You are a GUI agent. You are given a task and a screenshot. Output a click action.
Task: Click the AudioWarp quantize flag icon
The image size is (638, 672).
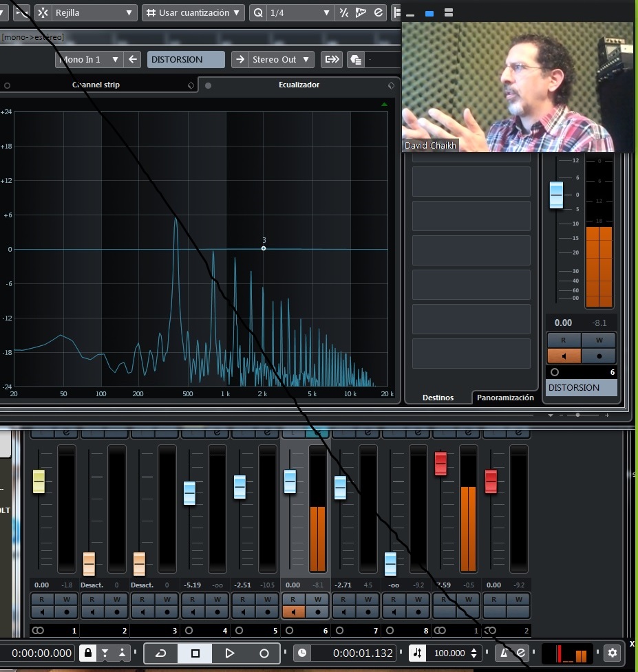(361, 13)
